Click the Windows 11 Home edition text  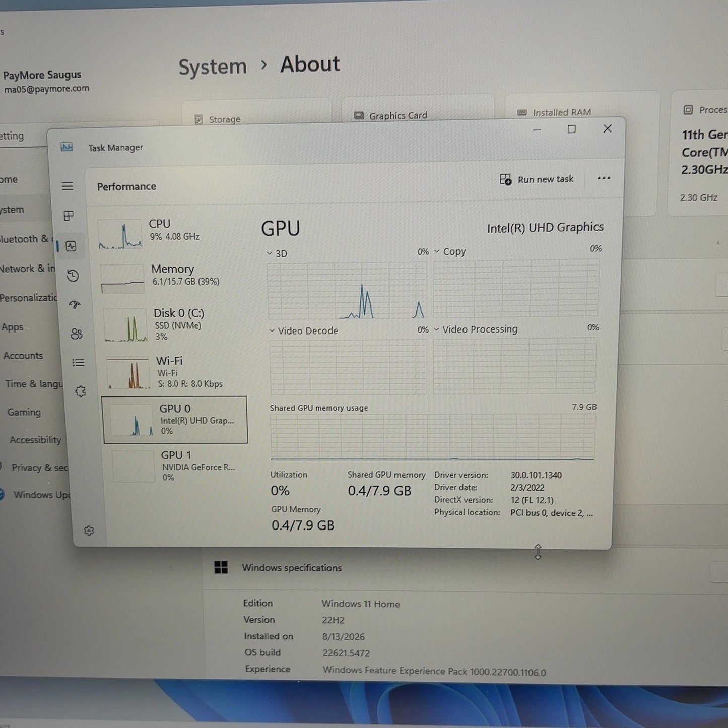pos(361,604)
